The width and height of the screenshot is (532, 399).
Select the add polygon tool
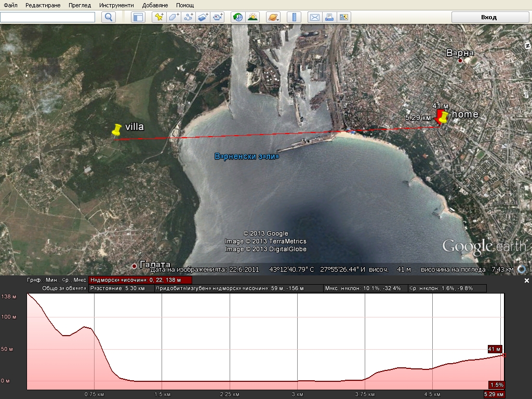point(174,17)
